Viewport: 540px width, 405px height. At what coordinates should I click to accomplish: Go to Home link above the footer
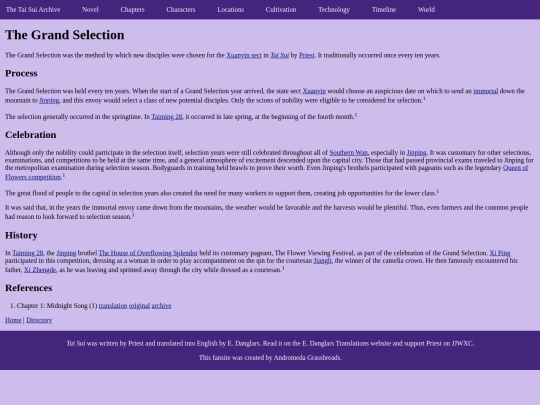pyautogui.click(x=13, y=320)
